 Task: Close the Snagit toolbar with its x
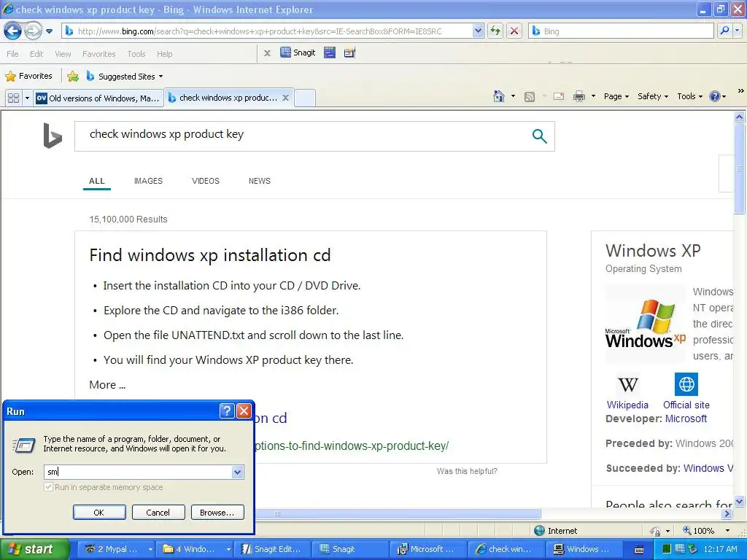(x=267, y=52)
